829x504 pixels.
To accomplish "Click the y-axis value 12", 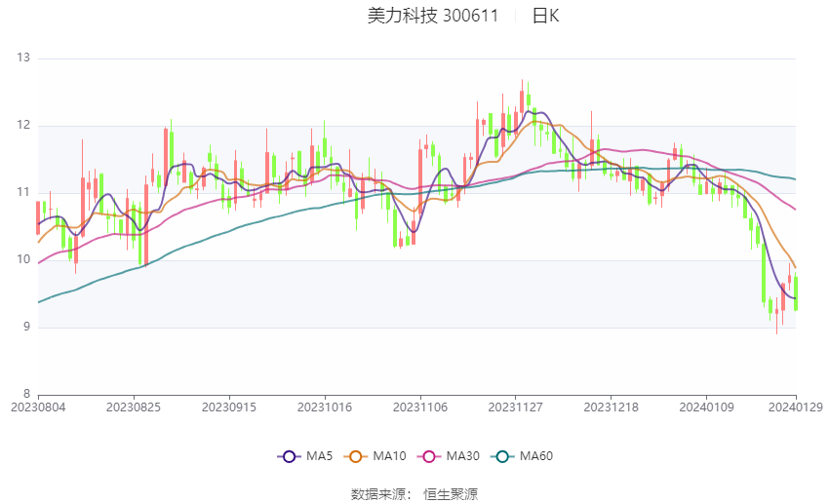I will 23,125.
